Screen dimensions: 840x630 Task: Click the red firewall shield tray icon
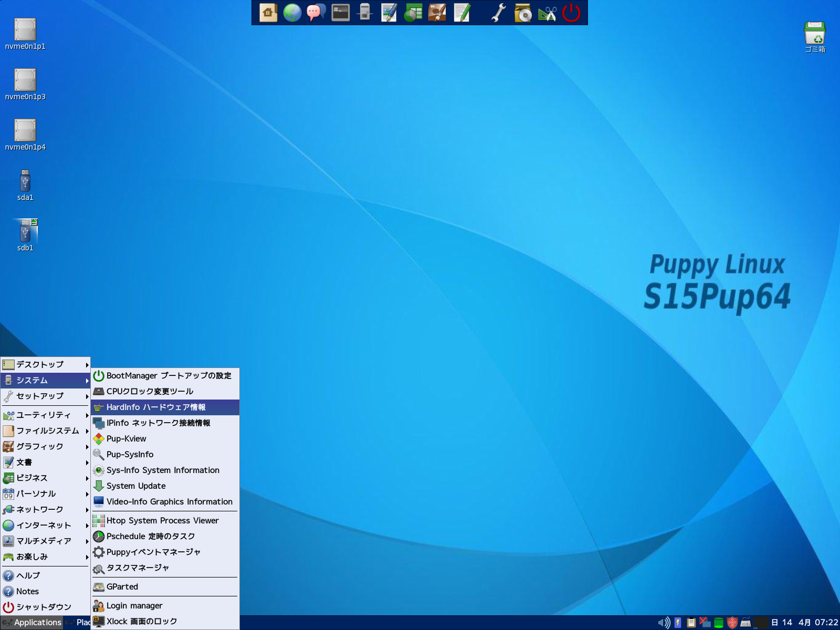pyautogui.click(x=732, y=623)
